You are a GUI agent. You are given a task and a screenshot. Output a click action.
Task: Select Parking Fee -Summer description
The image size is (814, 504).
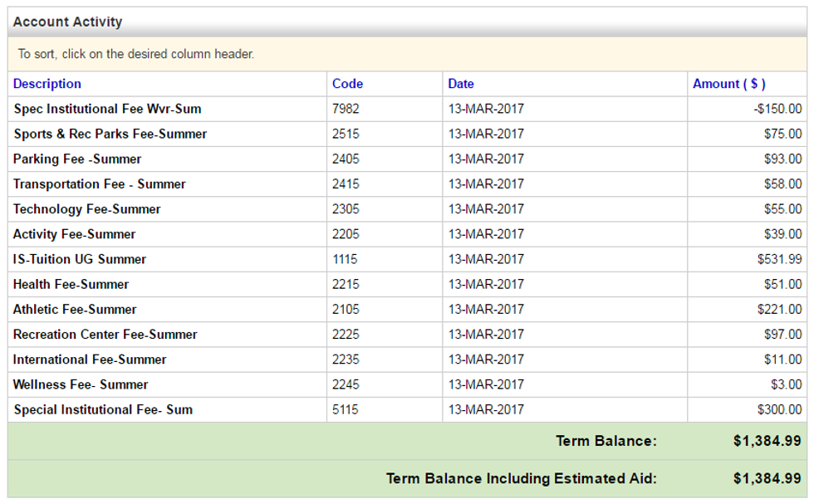coord(77,159)
